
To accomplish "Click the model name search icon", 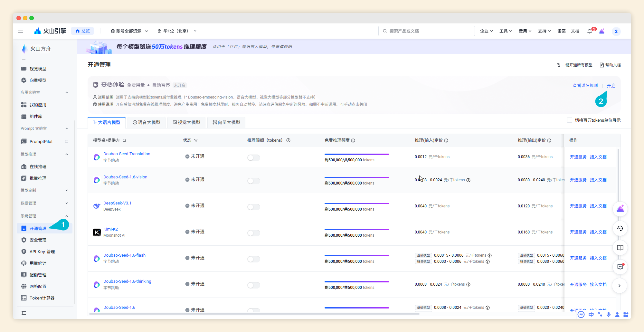I will [x=124, y=140].
